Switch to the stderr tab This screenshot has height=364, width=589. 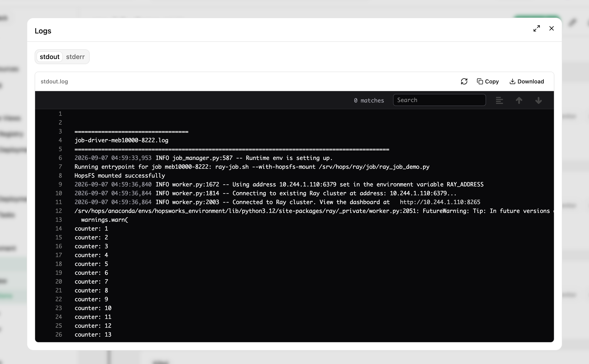coord(75,57)
